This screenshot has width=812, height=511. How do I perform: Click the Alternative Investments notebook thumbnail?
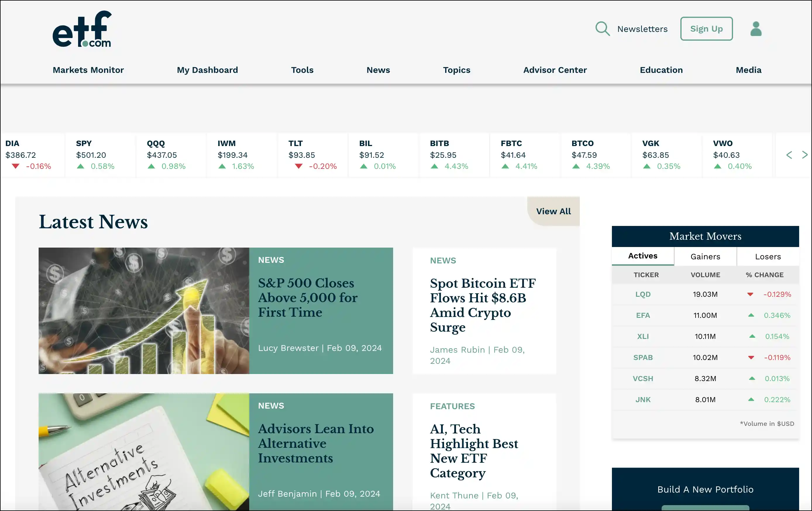point(144,452)
